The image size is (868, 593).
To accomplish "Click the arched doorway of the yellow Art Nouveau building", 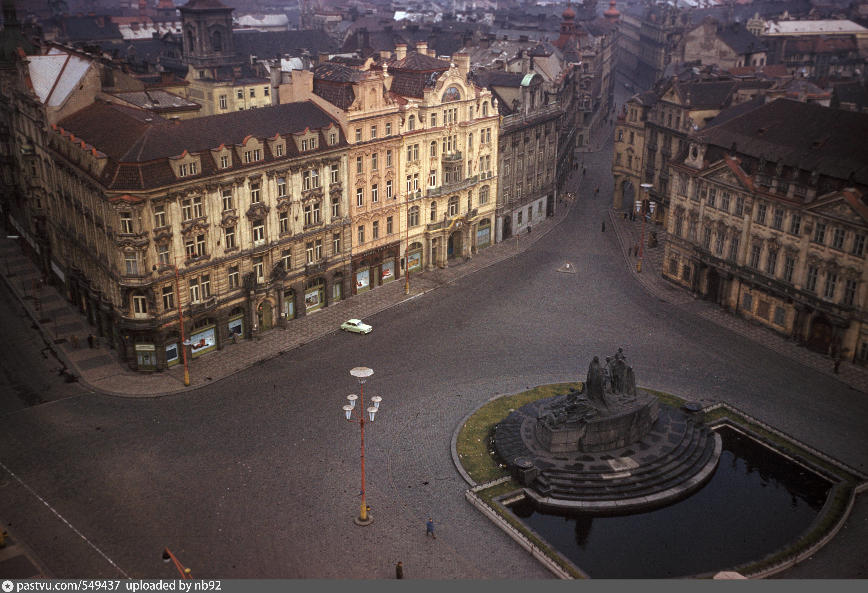I will [x=455, y=245].
